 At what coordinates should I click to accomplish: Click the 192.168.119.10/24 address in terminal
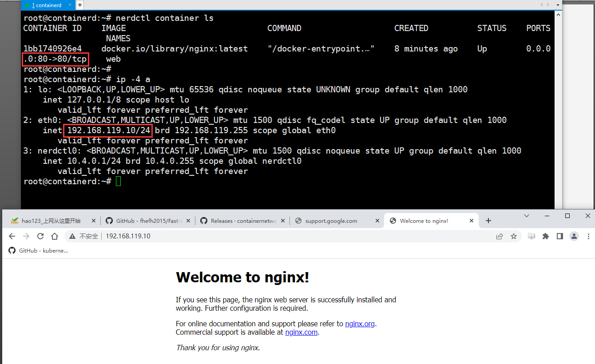click(x=108, y=131)
